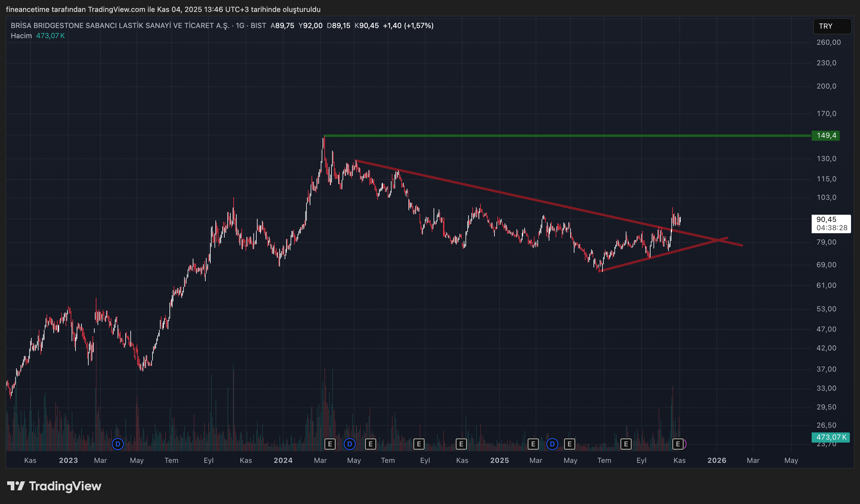This screenshot has height=504, width=860.
Task: Select the green horizontal resistance line
Action: [546, 136]
